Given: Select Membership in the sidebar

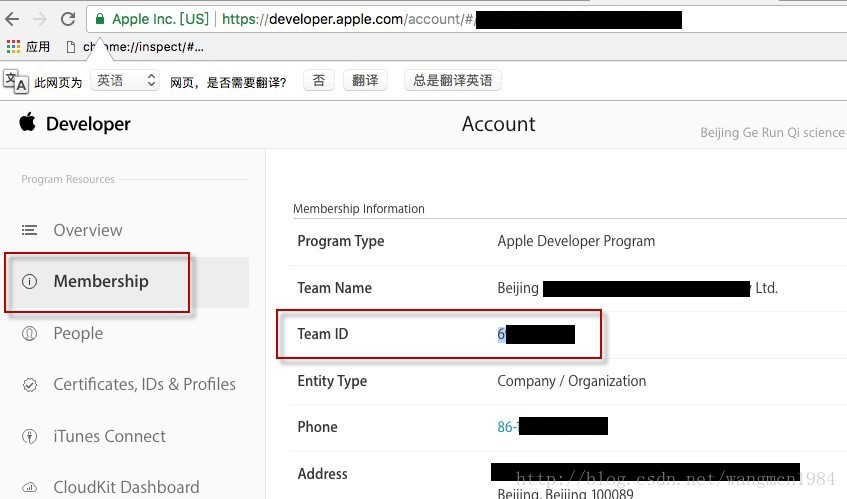Looking at the screenshot, I should click(101, 281).
